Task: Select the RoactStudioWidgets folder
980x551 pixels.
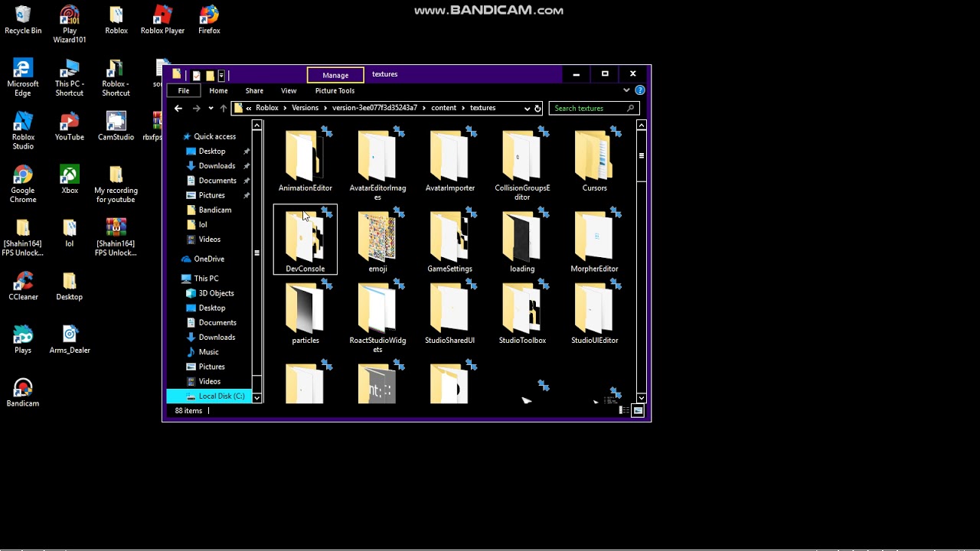Action: (377, 317)
